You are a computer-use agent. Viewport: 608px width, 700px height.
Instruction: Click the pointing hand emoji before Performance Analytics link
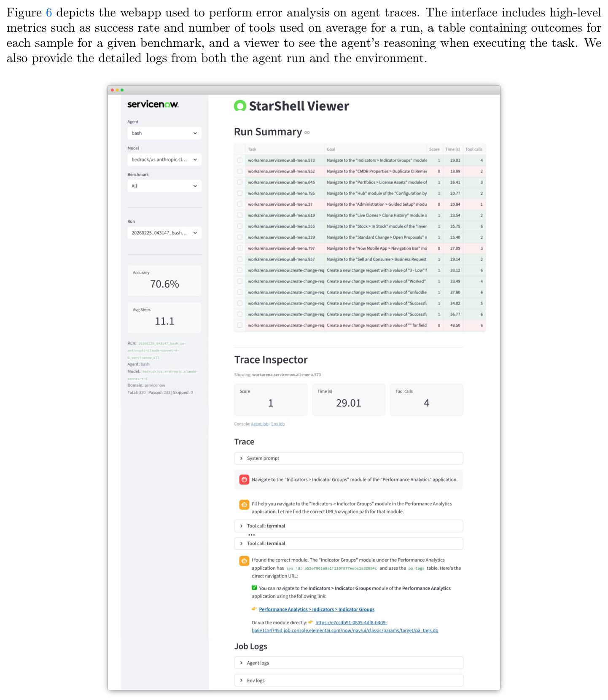pos(254,609)
